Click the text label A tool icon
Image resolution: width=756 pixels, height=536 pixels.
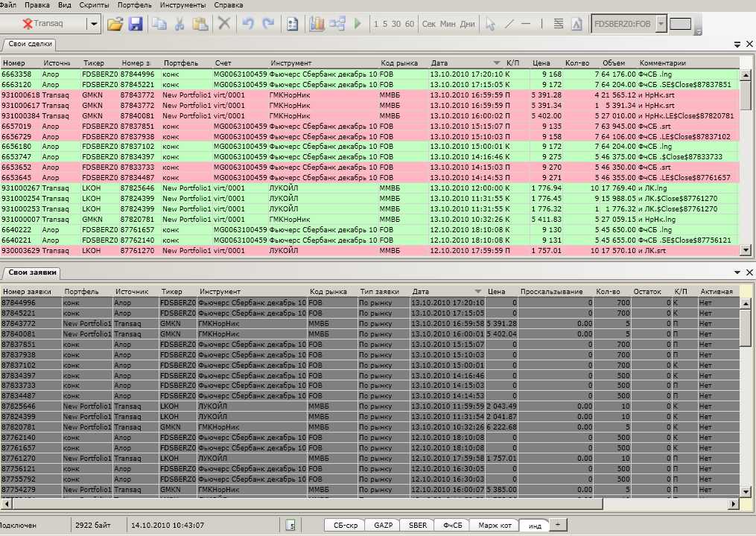pos(576,24)
